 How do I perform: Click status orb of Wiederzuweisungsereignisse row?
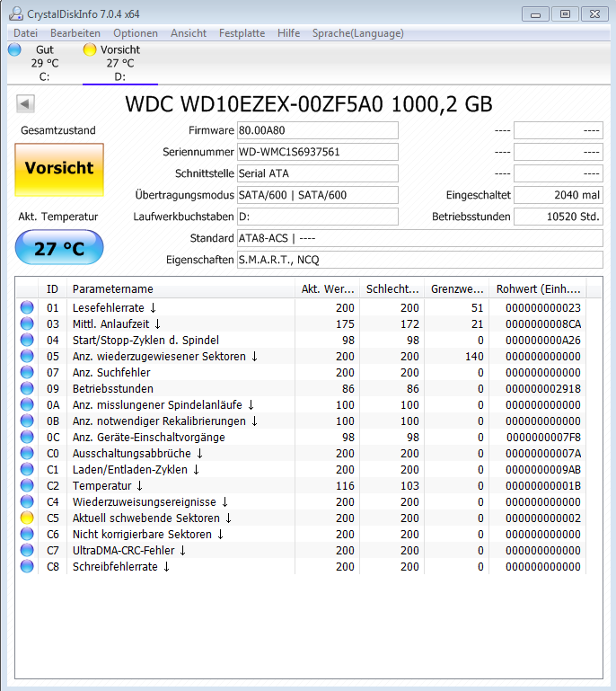[x=27, y=501]
